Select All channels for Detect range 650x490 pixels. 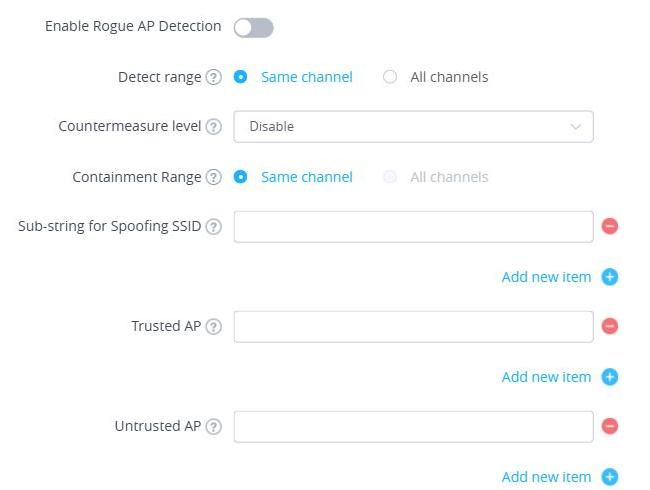390,77
